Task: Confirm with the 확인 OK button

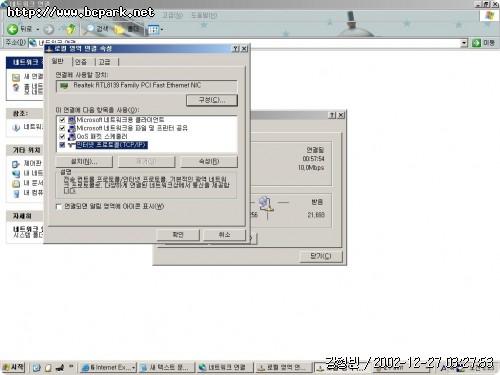Action: click(x=178, y=235)
